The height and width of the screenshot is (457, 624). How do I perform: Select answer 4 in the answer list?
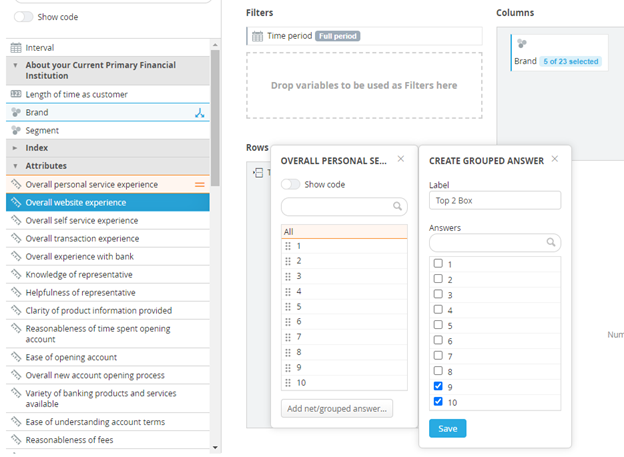[x=344, y=291]
